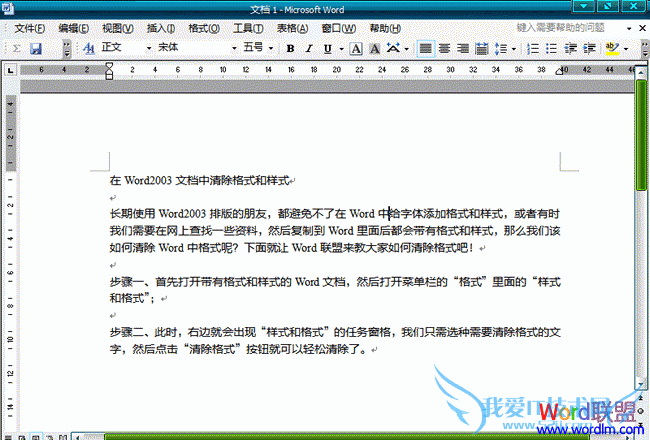The height and width of the screenshot is (440, 650).
Task: Expand the 五号 font size dropdown arrow
Action: [271, 49]
